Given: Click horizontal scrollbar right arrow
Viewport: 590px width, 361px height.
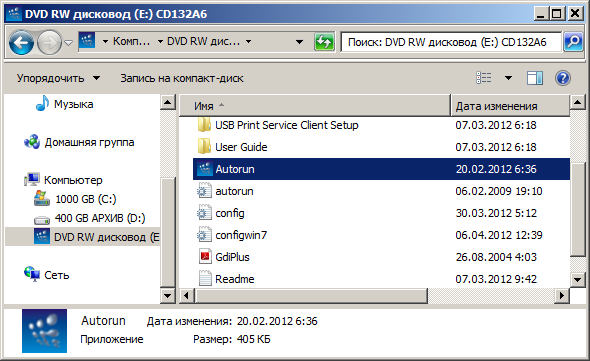Looking at the screenshot, I should point(562,296).
